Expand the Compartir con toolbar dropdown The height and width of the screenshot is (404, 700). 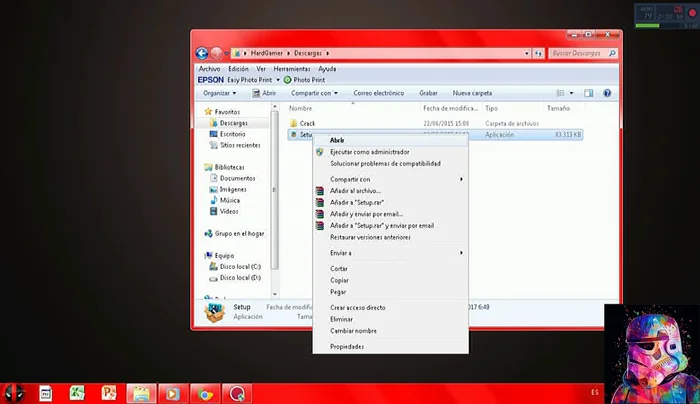pyautogui.click(x=314, y=93)
